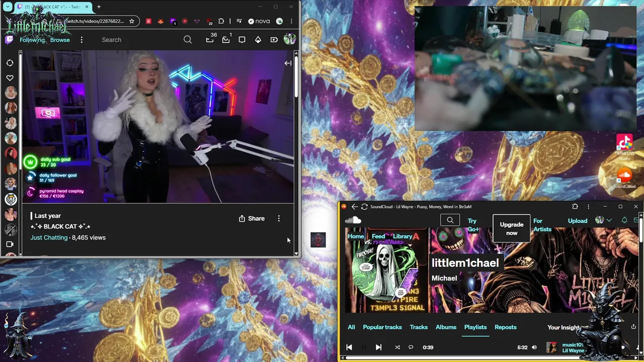Click the Twitch ad-free battery icon
The image size is (644, 362).
pos(274,40)
